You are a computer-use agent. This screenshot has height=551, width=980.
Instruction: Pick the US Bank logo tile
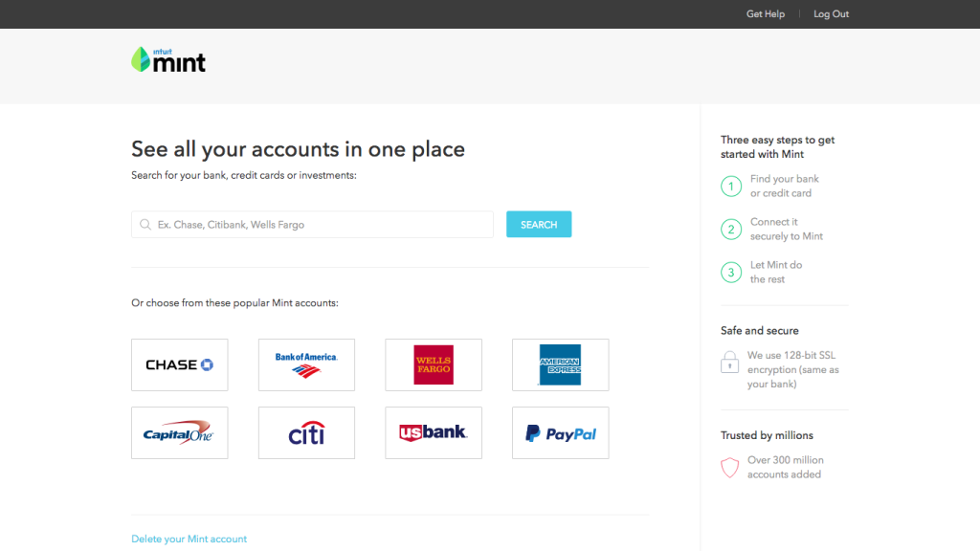click(434, 433)
